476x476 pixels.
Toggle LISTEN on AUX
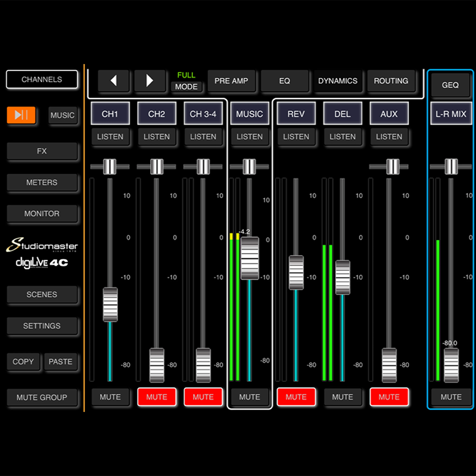[x=389, y=137]
